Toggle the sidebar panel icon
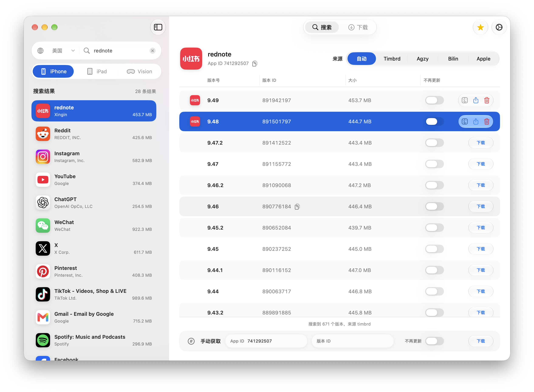This screenshot has width=534, height=392. pyautogui.click(x=158, y=27)
